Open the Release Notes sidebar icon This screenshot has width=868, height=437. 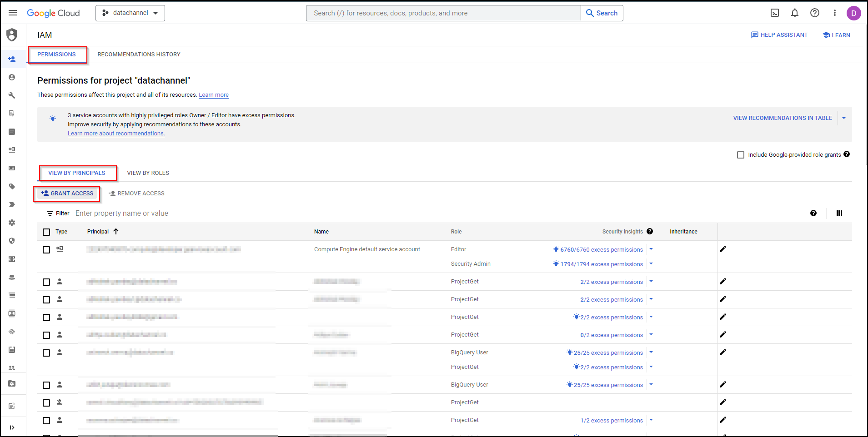[12, 406]
